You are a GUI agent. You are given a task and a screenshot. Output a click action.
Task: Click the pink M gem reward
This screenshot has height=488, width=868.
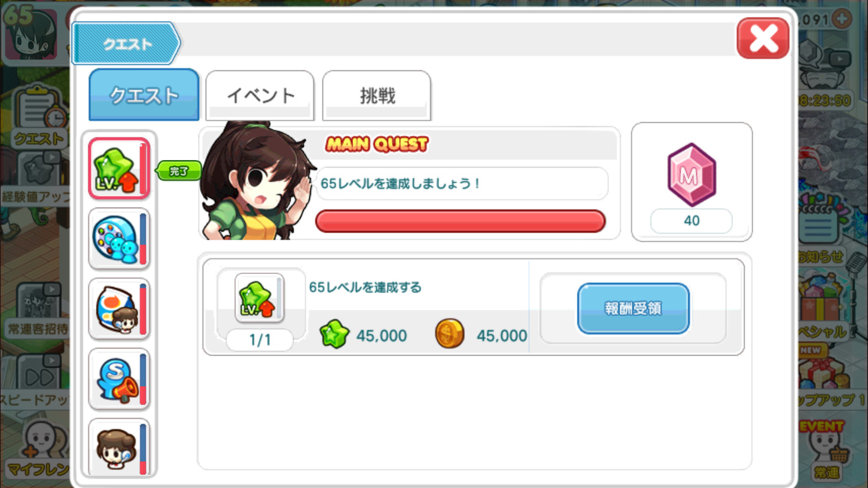tap(692, 175)
